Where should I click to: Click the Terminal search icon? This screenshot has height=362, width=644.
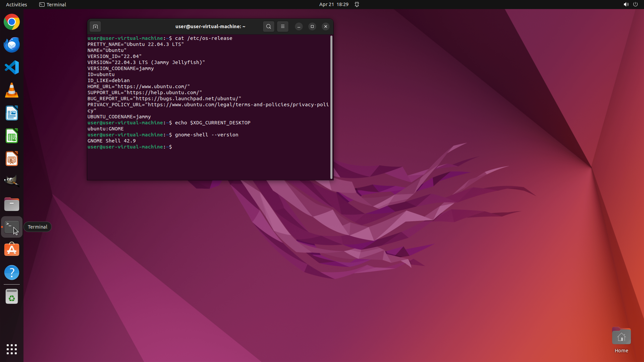[268, 26]
